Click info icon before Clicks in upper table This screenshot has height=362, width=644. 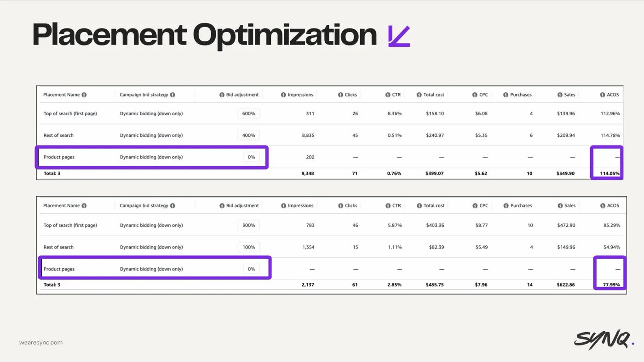(x=340, y=95)
